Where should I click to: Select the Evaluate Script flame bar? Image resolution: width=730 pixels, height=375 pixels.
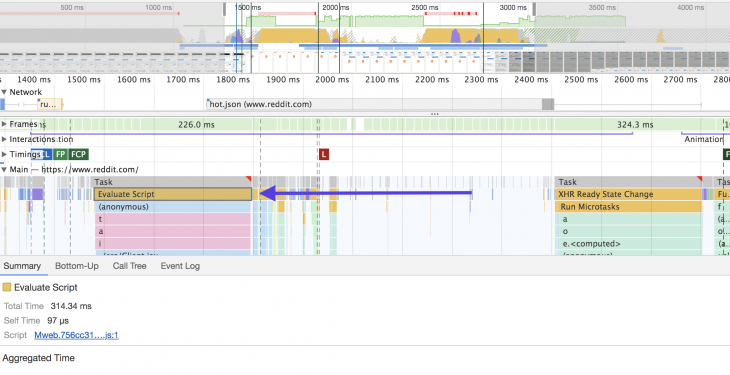coord(173,194)
